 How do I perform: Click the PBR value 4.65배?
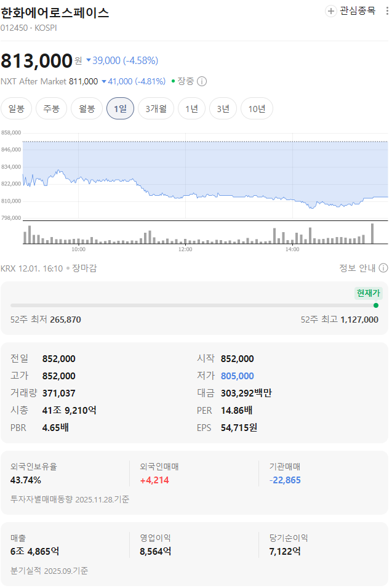55,428
